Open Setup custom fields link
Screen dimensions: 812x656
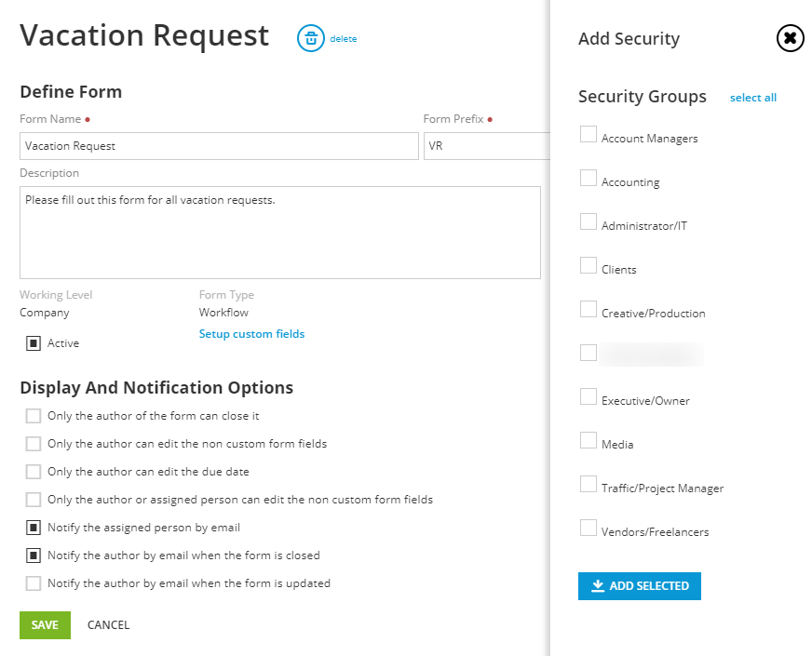(251, 334)
